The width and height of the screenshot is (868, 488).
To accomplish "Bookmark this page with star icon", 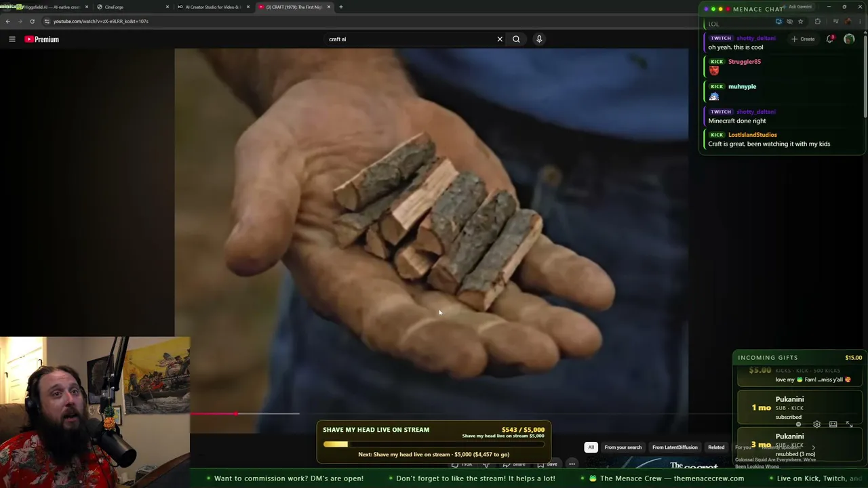I will (x=801, y=21).
